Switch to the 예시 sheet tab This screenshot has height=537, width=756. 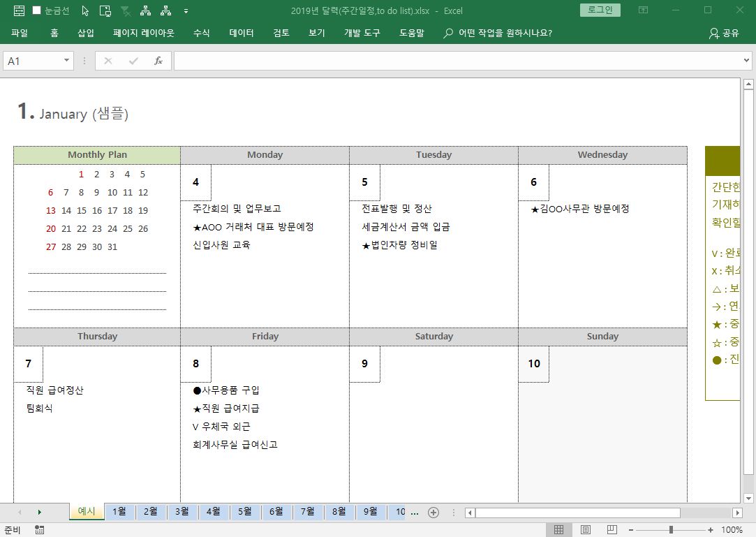(x=87, y=511)
